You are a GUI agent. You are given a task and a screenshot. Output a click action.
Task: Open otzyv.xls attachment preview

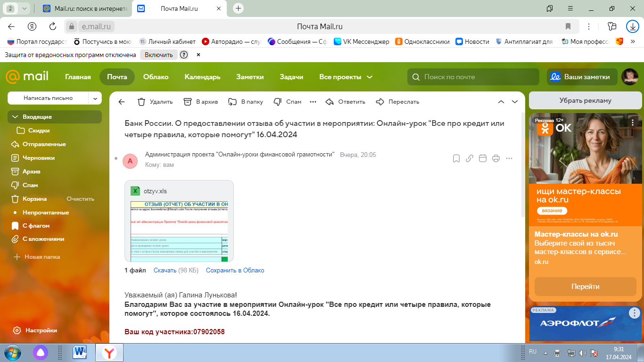[x=179, y=221]
